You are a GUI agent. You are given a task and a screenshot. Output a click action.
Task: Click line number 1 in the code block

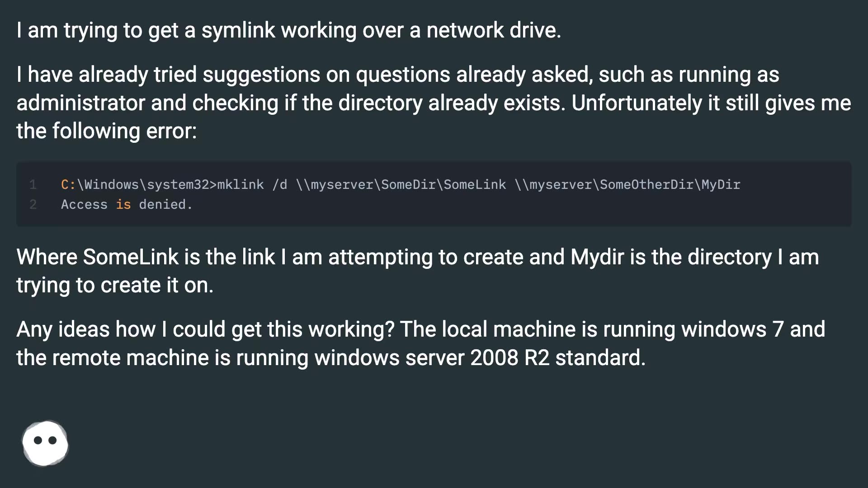pos(33,184)
